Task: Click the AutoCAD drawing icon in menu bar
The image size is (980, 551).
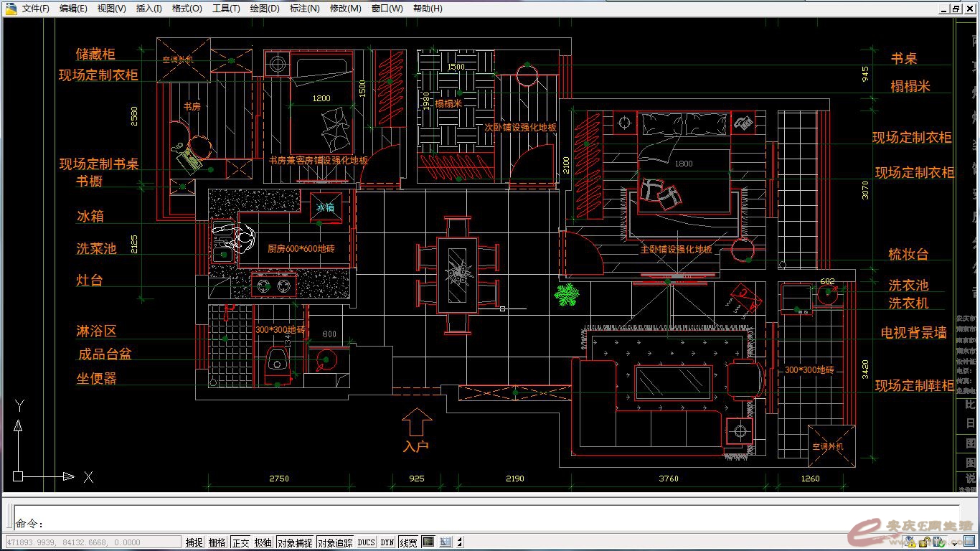Action: [x=11, y=9]
